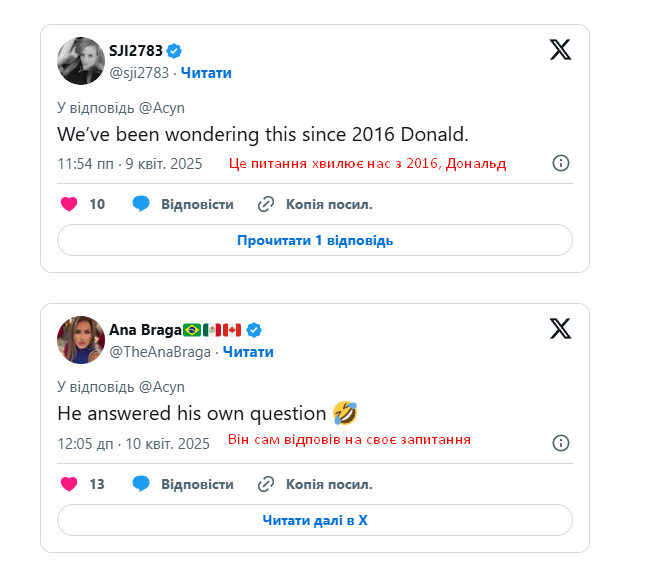Open info icon on Ana Braga's tweet
The width and height of the screenshot is (665, 579).
[561, 442]
